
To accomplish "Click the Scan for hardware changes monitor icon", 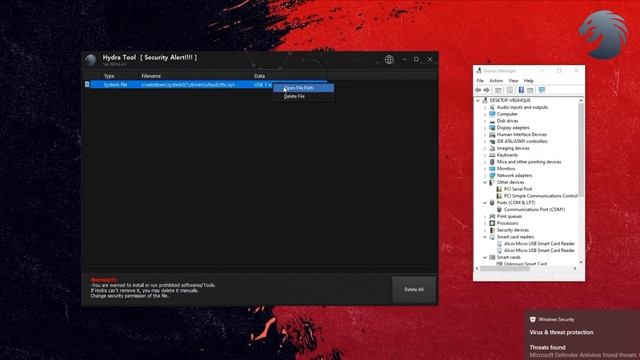I will (x=542, y=90).
